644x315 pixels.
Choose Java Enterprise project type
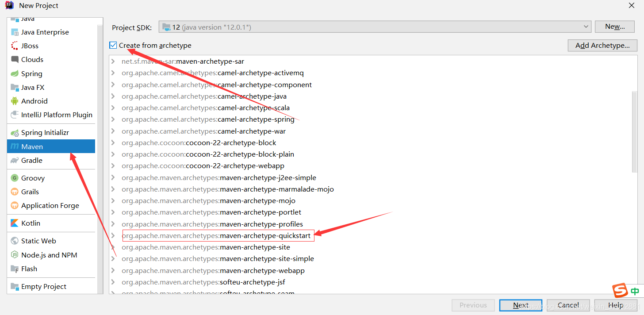(x=51, y=32)
